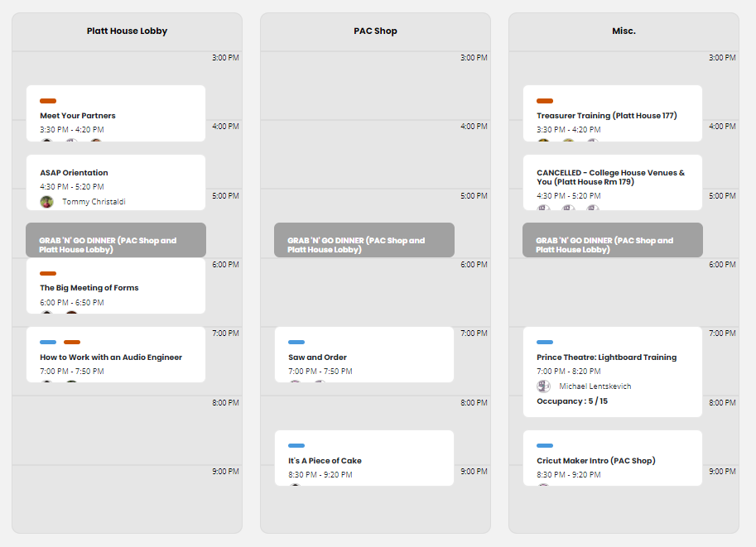Click Michael Lentskevich's avatar icon
This screenshot has height=547, width=756.
[543, 386]
